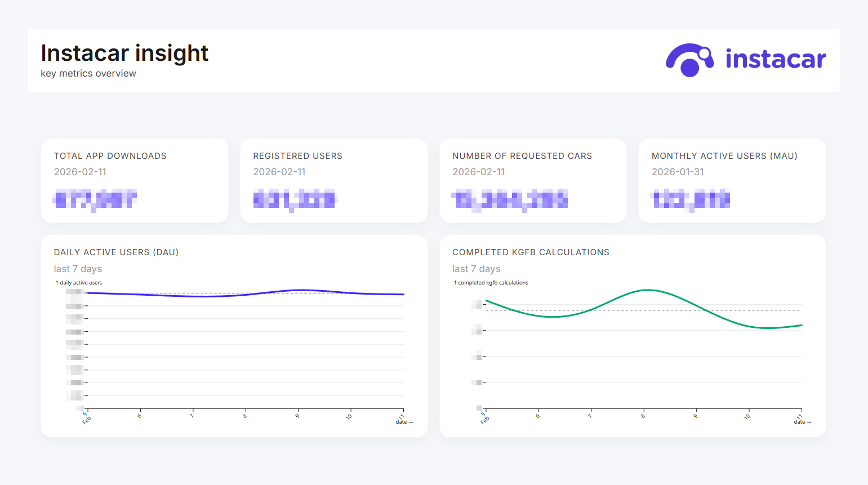Click the 'Instacar insight' heading
Screen dimensions: 868x485
(x=124, y=52)
